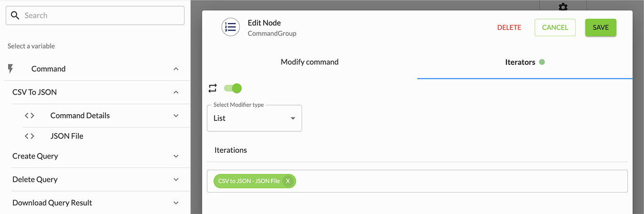Click inside the Iterations chip input box

click(x=417, y=181)
